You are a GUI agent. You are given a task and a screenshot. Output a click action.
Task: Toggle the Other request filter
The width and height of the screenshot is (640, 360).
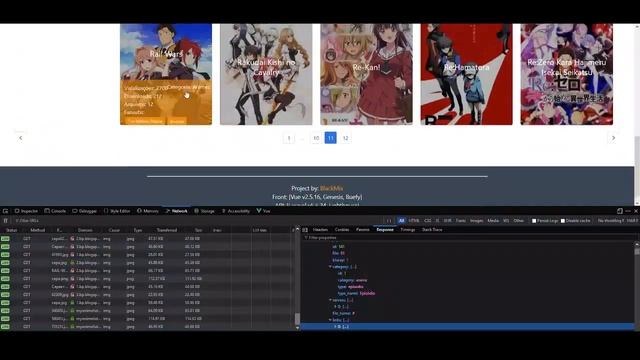point(519,220)
